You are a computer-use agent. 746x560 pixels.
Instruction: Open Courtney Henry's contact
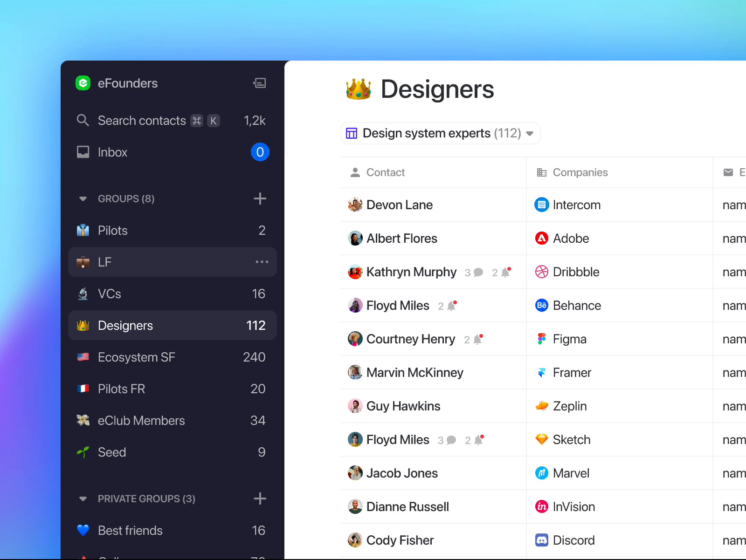411,339
